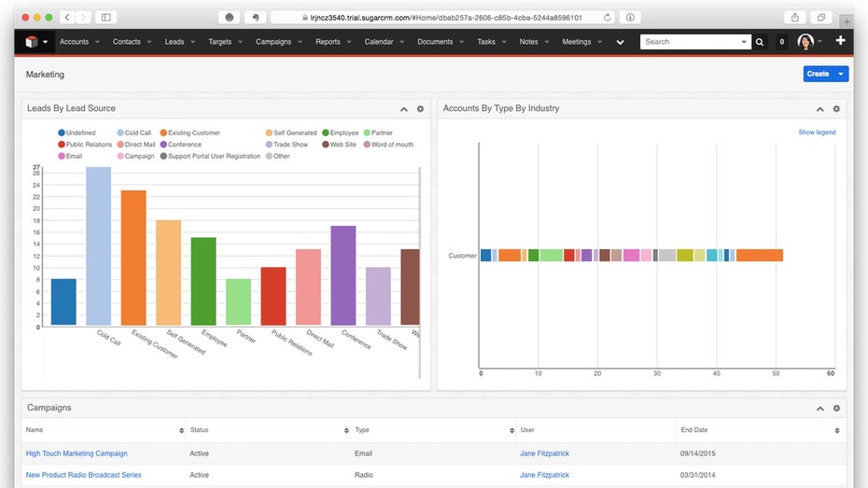868x488 pixels.
Task: Open the Targets module tab
Action: tap(219, 42)
